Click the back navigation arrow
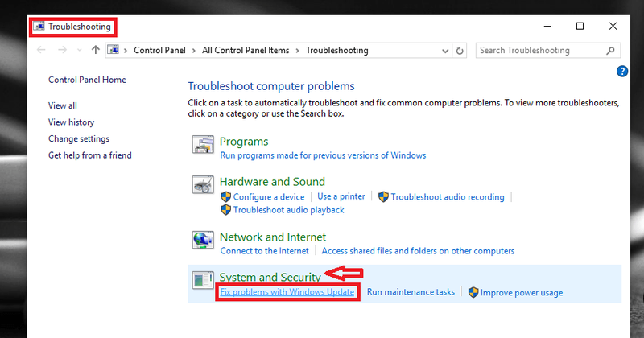Screen dimensions: 644x338 coord(41,50)
